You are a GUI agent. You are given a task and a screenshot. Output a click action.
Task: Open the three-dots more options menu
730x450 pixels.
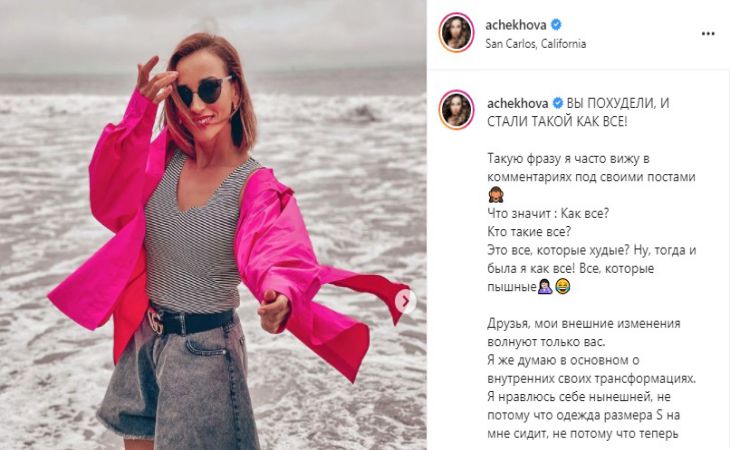coord(708,34)
